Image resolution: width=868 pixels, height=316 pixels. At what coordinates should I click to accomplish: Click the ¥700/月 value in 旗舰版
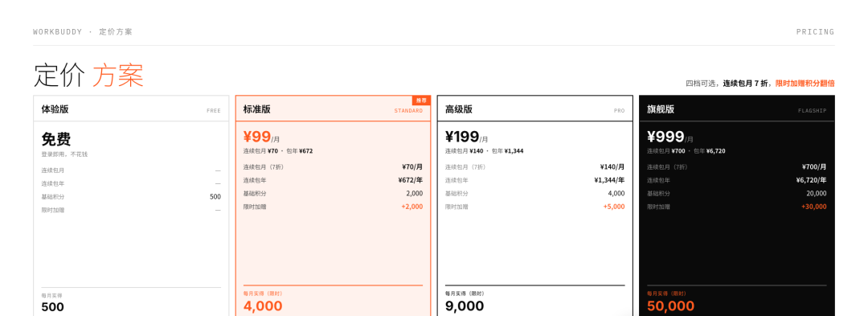[813, 166]
